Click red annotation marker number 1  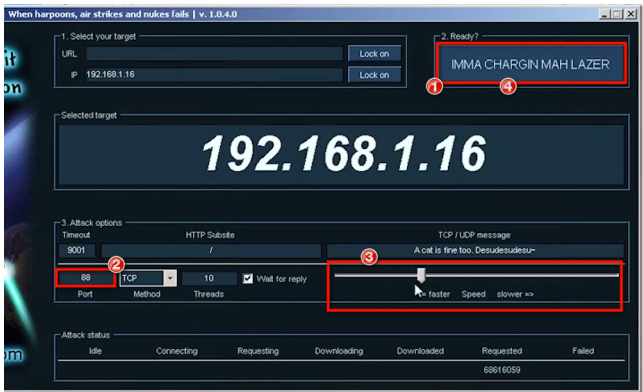point(434,87)
